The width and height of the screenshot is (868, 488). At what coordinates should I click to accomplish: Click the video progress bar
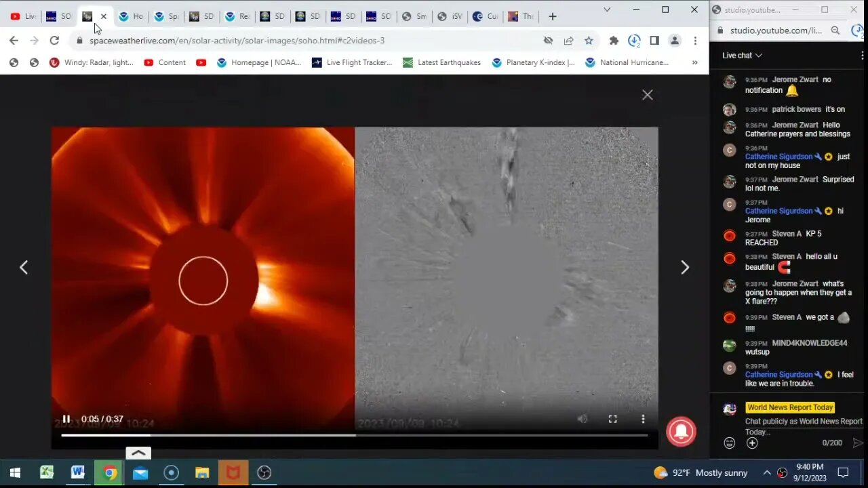[354, 435]
